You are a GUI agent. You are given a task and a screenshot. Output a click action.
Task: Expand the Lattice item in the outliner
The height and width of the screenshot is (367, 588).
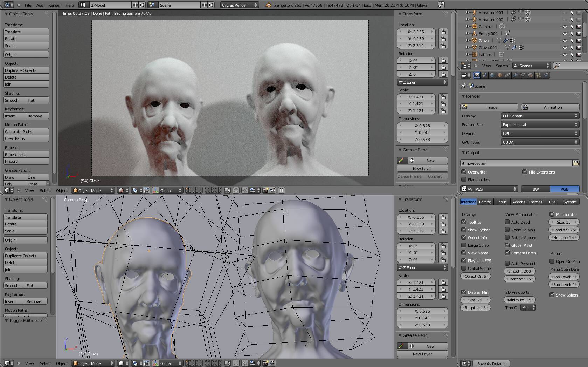pos(467,55)
